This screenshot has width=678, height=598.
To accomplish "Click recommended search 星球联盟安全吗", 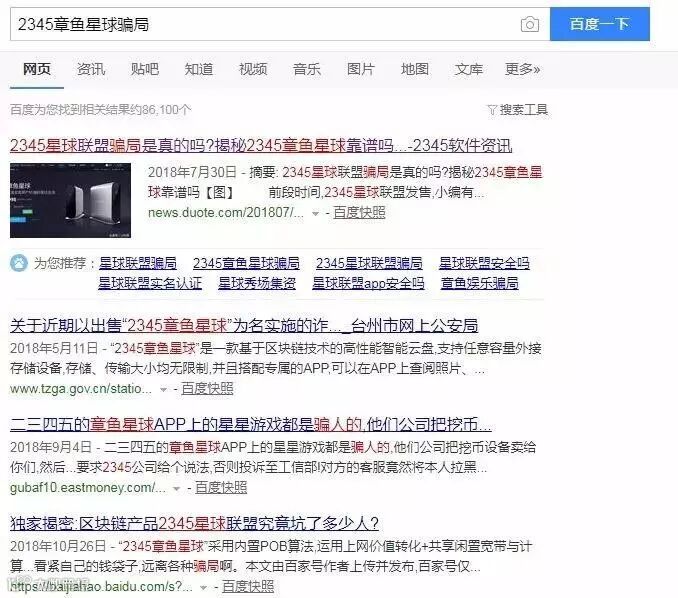I will [484, 263].
